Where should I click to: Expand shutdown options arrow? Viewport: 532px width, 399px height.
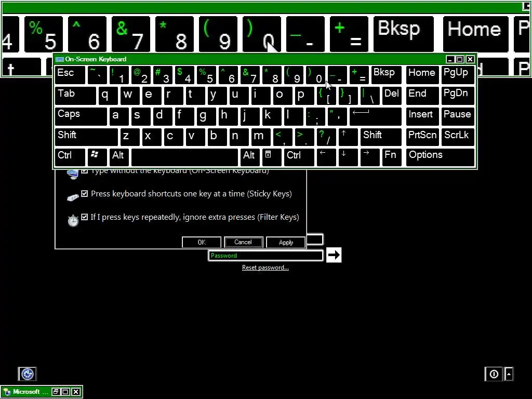click(509, 374)
